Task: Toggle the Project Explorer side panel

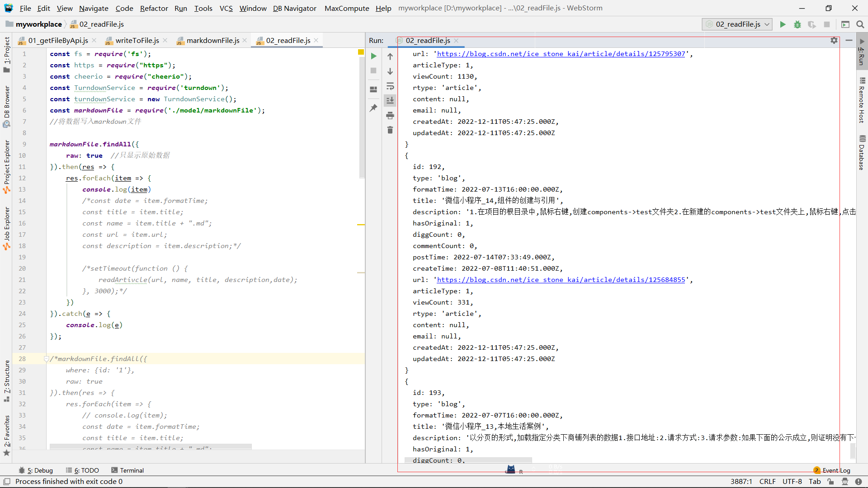Action: pos(6,167)
